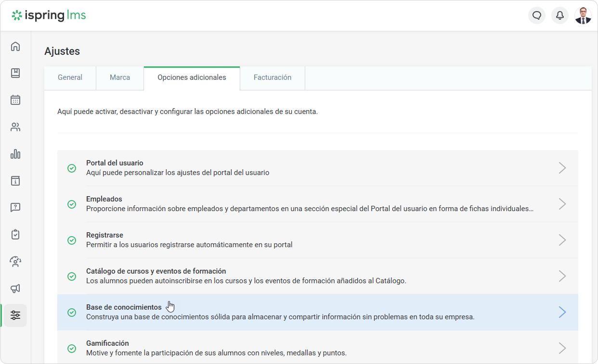The image size is (598, 364).
Task: Expand Catálogo de cursos row chevron
Action: coord(562,276)
